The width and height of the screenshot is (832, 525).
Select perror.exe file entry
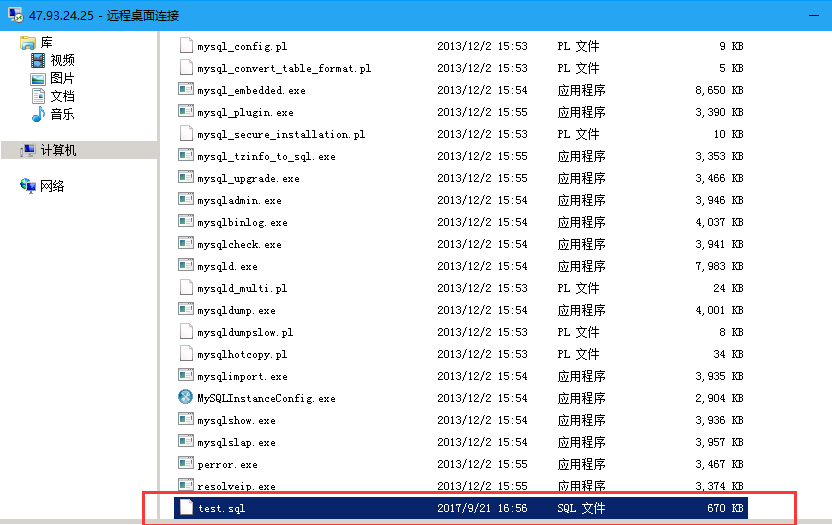(227, 465)
